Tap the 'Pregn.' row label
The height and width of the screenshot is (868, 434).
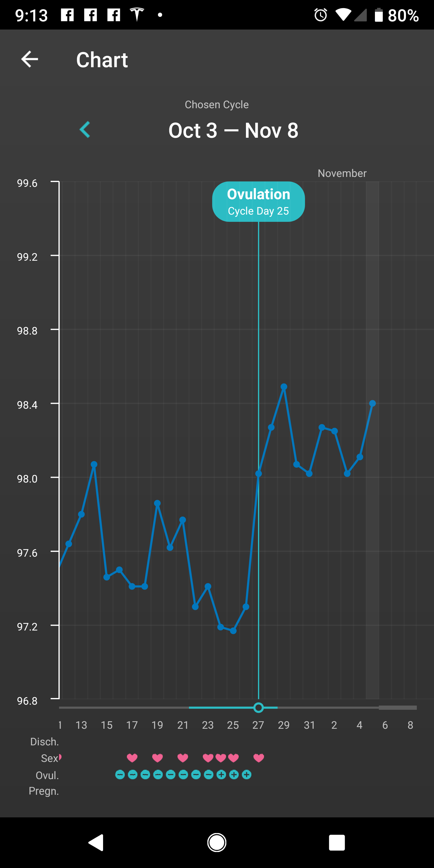tap(44, 791)
